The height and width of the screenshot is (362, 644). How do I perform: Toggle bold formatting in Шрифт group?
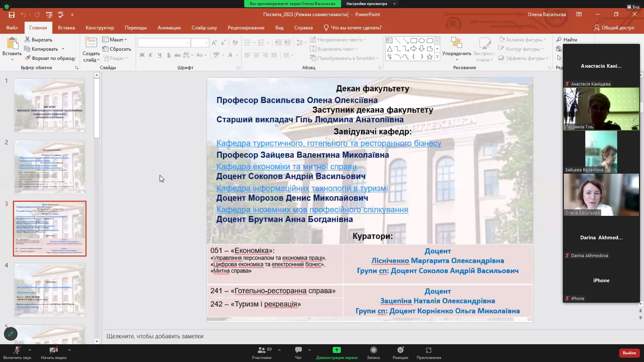[142, 55]
